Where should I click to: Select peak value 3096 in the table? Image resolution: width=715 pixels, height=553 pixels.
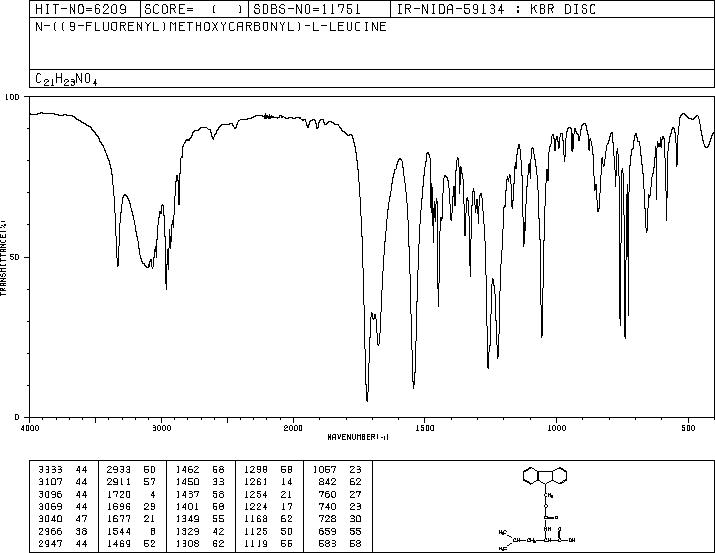click(50, 494)
